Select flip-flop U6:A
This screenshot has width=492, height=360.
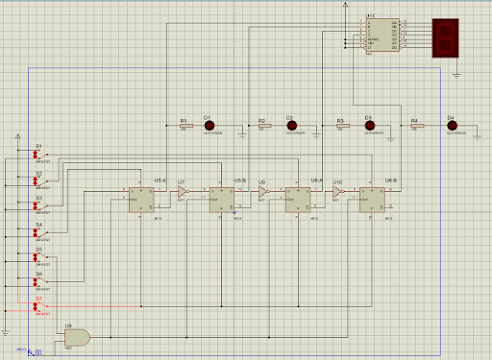click(298, 200)
